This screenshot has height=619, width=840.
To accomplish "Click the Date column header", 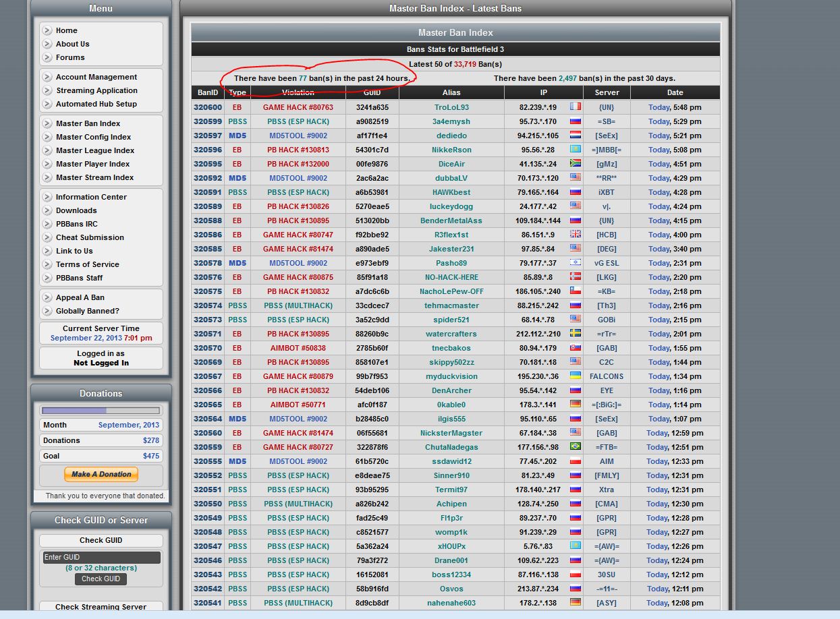I will point(675,92).
